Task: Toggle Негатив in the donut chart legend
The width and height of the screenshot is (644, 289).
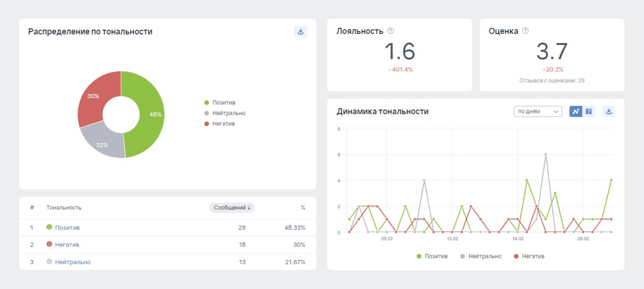Action: click(219, 123)
